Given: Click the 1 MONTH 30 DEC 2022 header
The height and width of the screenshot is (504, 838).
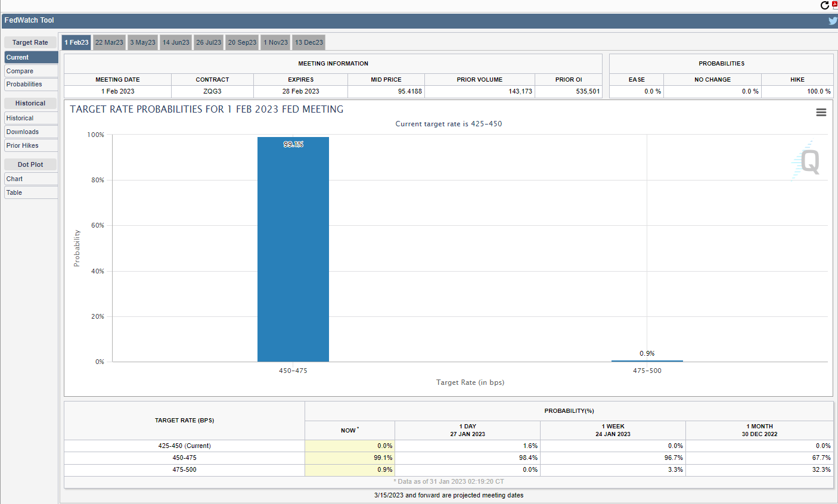Looking at the screenshot, I should pyautogui.click(x=759, y=430).
